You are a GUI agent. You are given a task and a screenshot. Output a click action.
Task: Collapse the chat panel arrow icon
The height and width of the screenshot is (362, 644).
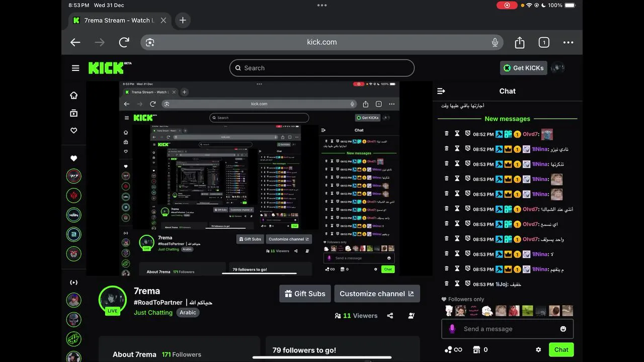click(x=441, y=91)
